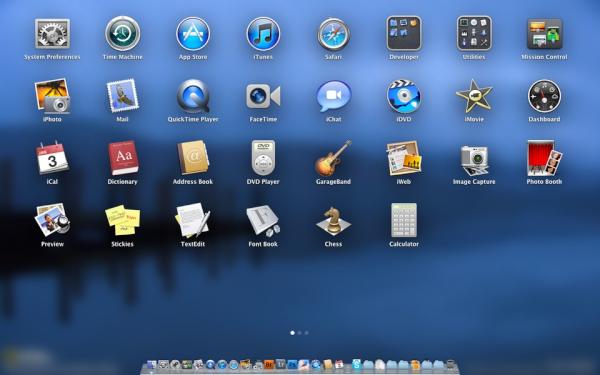Open the Preview app
The width and height of the screenshot is (600, 375).
pos(52,220)
